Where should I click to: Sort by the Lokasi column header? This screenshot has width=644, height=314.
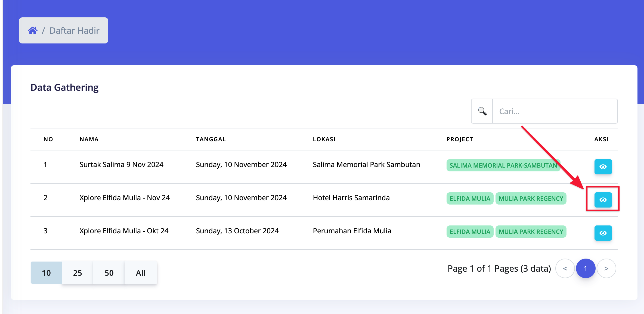(x=324, y=139)
